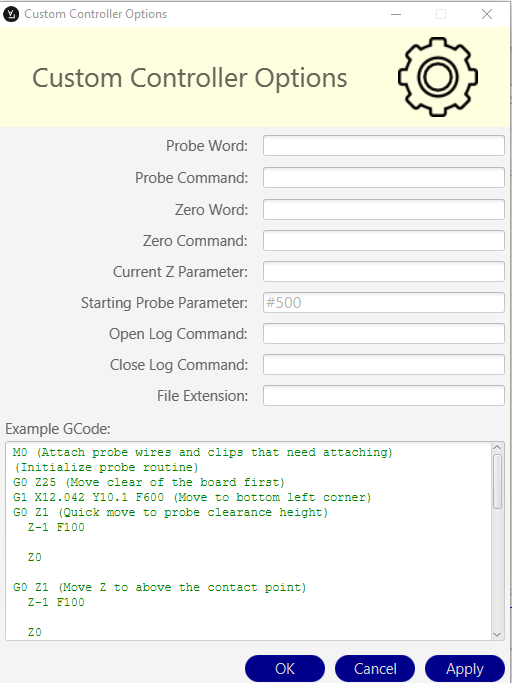Dismiss the dialog with Cancel

[375, 669]
